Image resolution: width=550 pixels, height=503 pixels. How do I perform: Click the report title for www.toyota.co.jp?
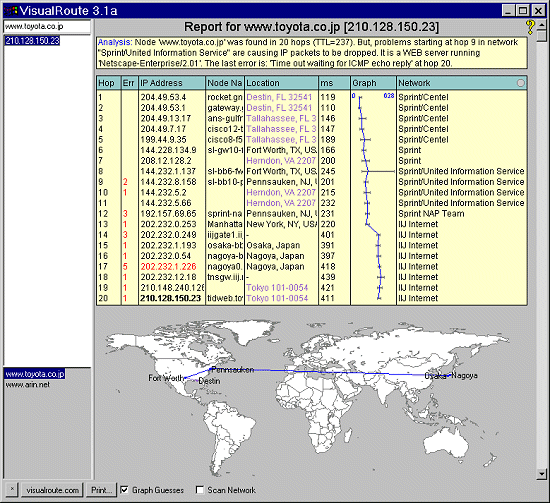pos(311,27)
